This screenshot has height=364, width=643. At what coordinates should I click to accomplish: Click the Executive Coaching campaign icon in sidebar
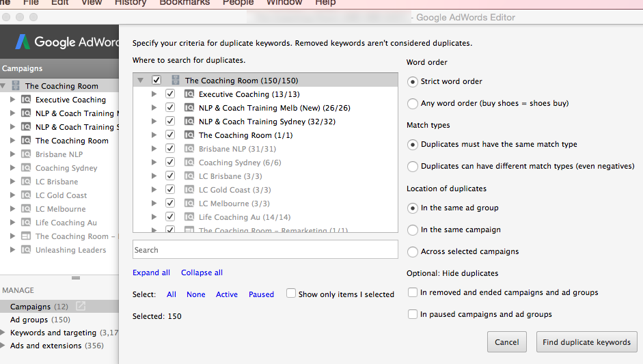26,100
